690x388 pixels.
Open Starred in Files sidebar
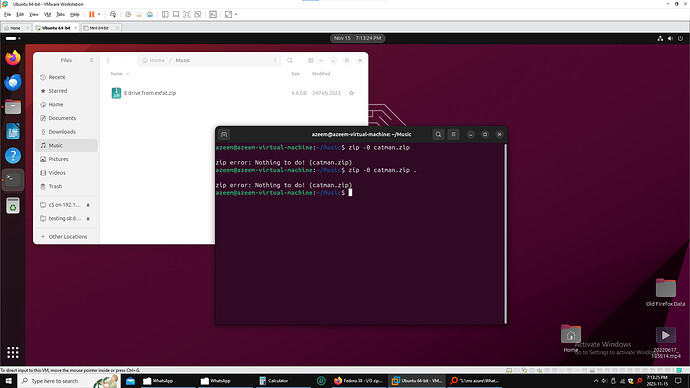66,91
